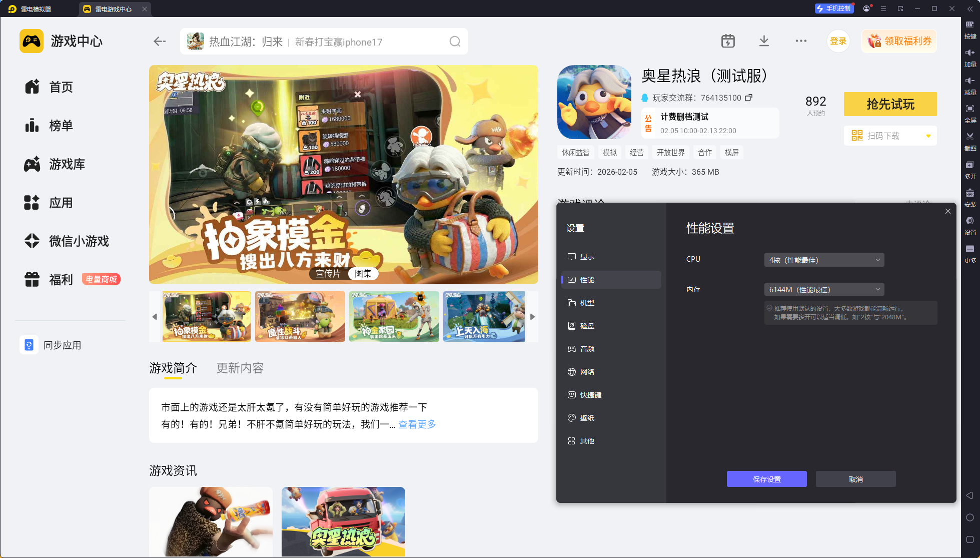
Task: Switch the banner to 图集 (gallery)
Action: (363, 274)
